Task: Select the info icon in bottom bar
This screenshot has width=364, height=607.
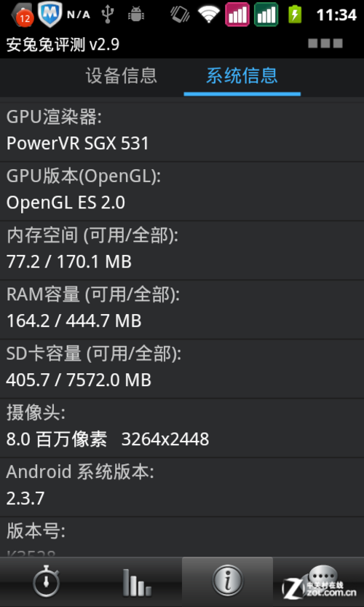Action: (227, 581)
